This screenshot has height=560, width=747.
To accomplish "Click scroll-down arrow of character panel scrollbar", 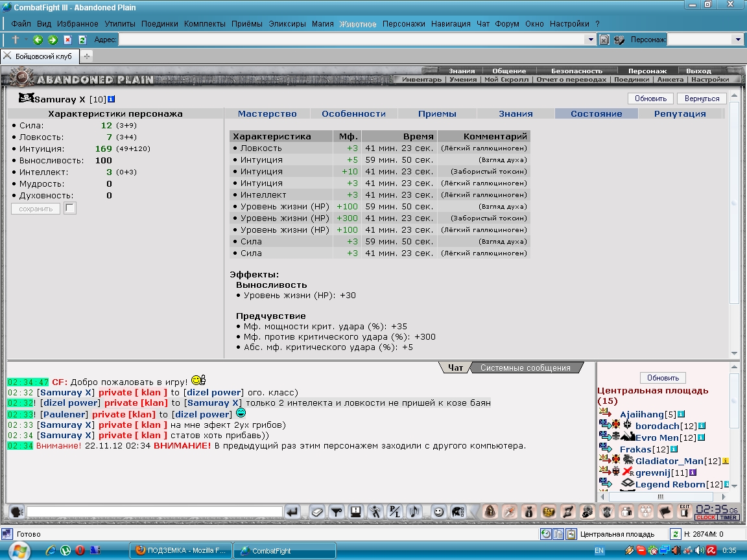I will coord(733,353).
